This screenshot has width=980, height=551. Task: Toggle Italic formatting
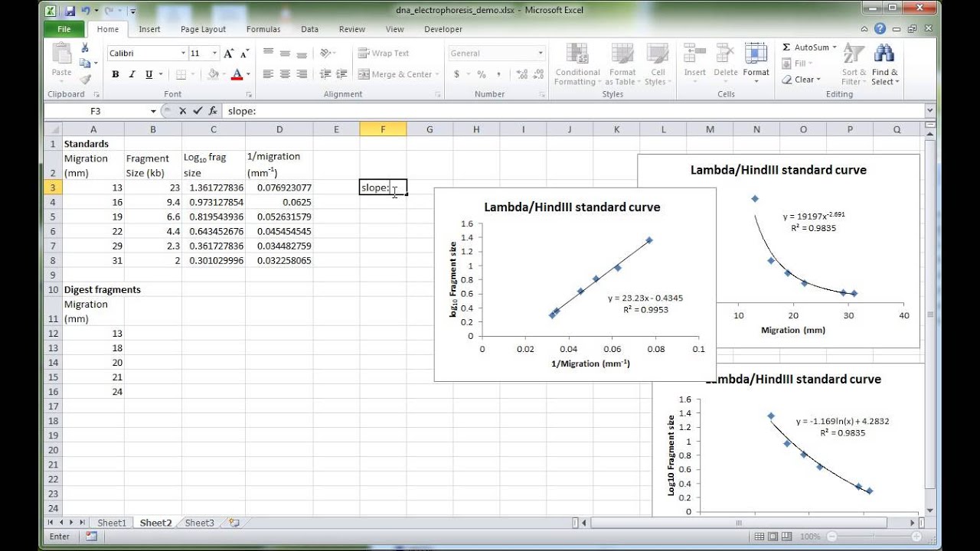pos(132,74)
